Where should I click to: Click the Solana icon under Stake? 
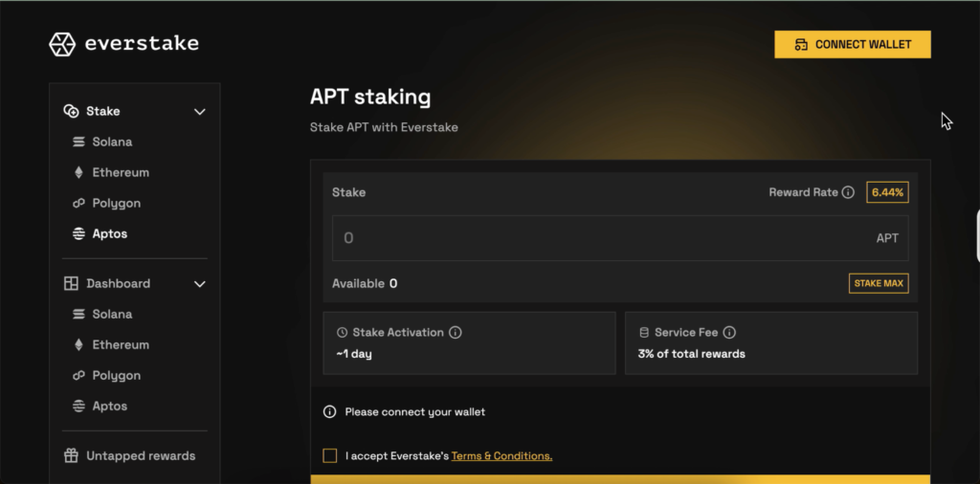point(78,142)
